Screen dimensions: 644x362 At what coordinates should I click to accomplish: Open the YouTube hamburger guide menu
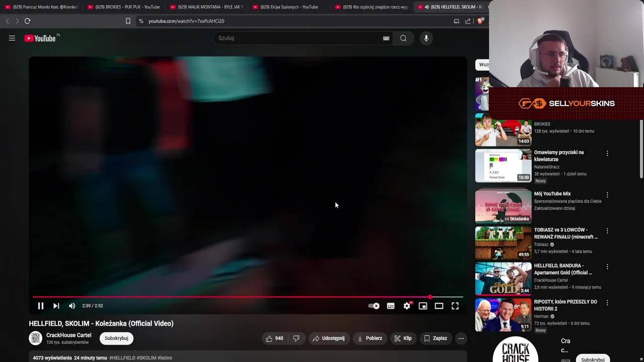pyautogui.click(x=12, y=38)
